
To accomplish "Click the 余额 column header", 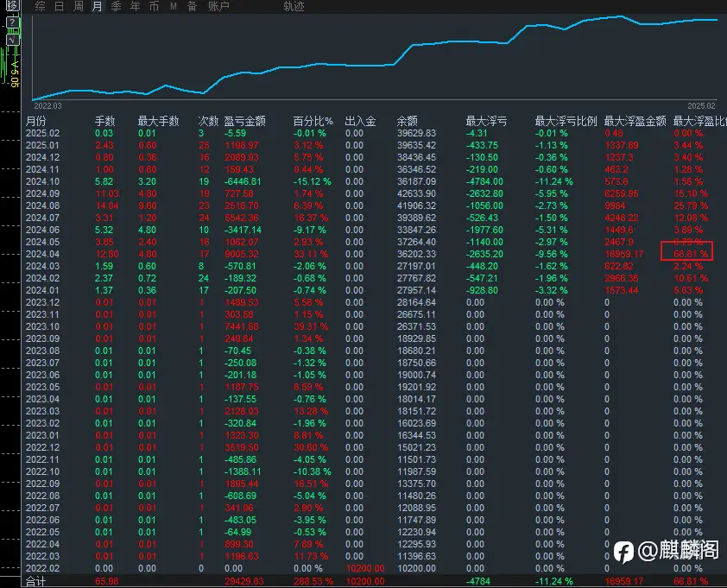I will (x=407, y=121).
